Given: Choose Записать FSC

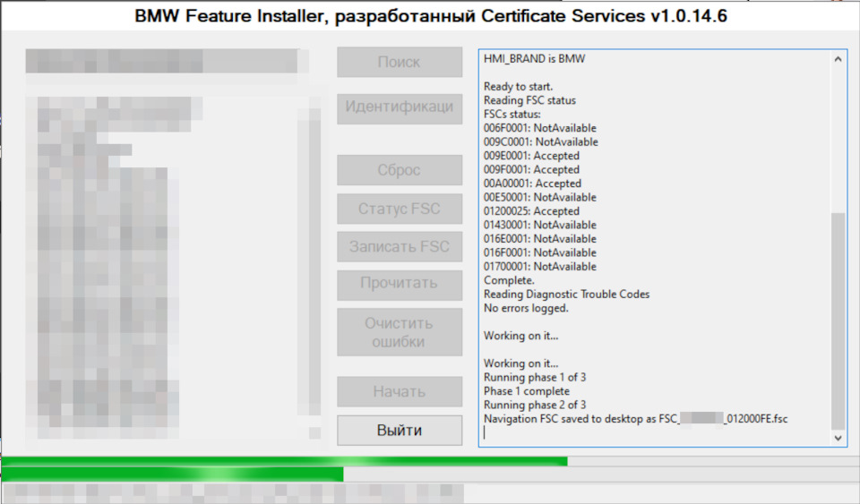Looking at the screenshot, I should 400,246.
